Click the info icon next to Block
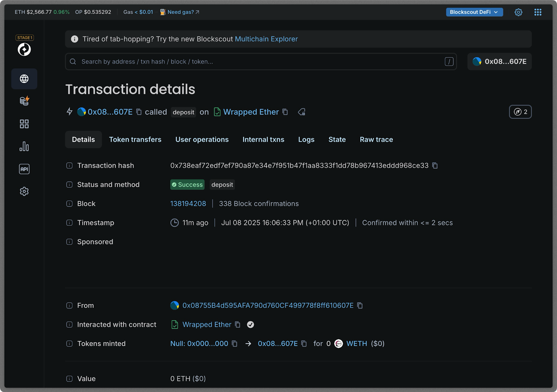 [69, 204]
